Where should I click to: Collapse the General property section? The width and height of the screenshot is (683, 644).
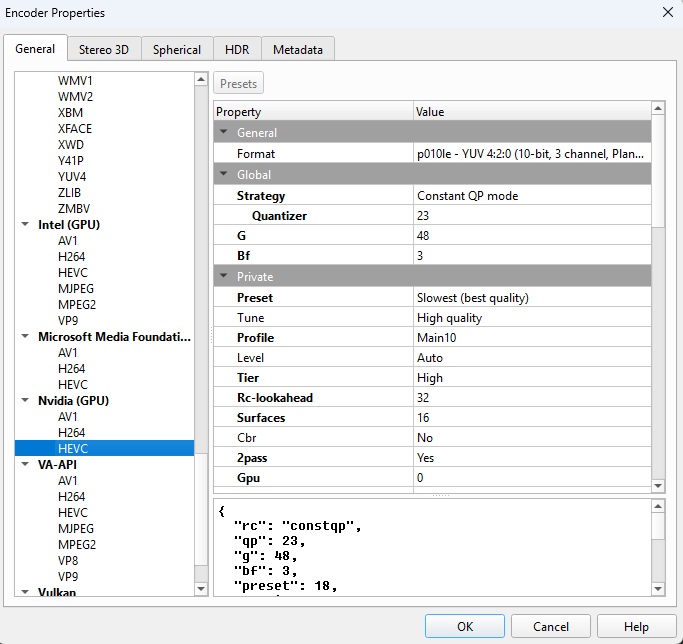click(x=224, y=133)
